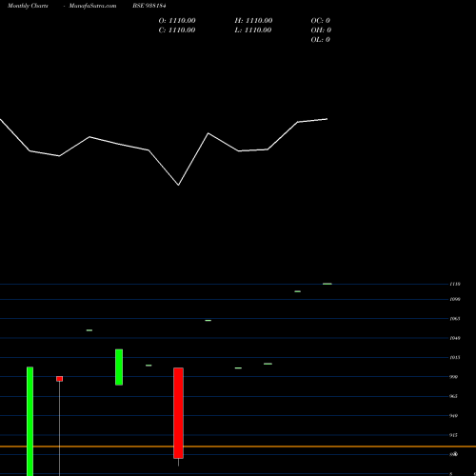Click the "BSE 938184" symbol label
476x476 pixels.
coord(149,6)
